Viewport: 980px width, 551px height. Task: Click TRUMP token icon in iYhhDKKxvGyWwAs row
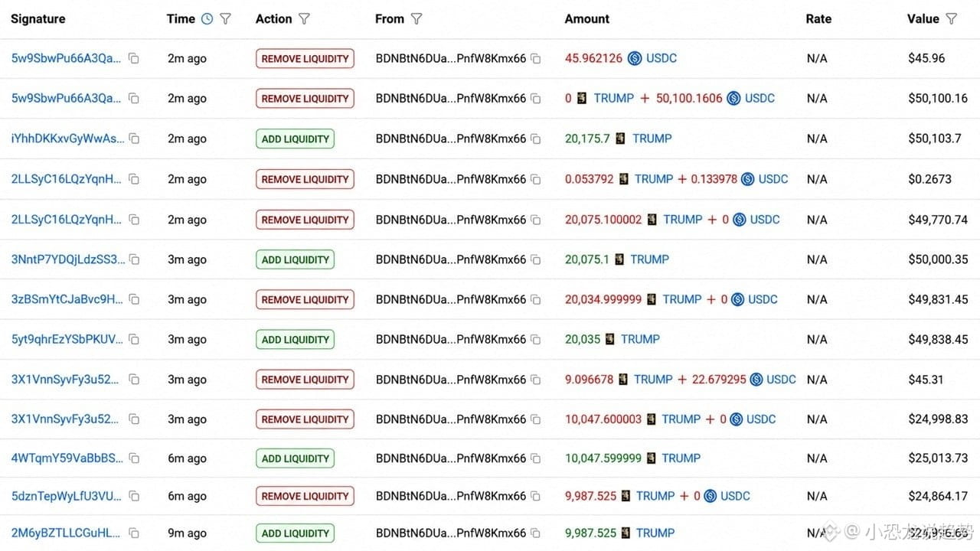pos(621,139)
